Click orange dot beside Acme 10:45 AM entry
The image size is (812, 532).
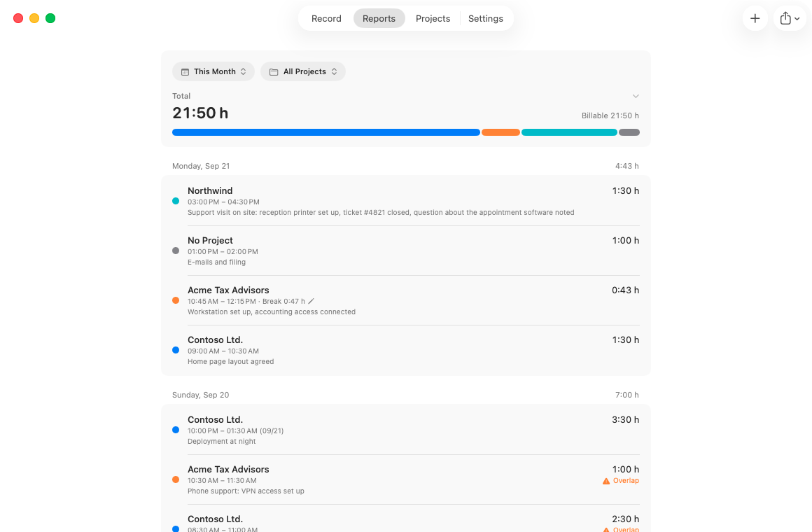pos(176,300)
